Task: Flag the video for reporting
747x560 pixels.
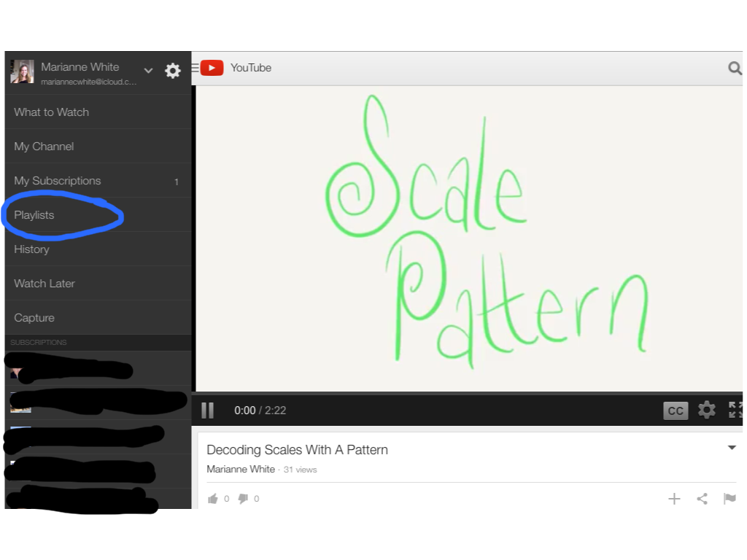Action: [x=729, y=499]
